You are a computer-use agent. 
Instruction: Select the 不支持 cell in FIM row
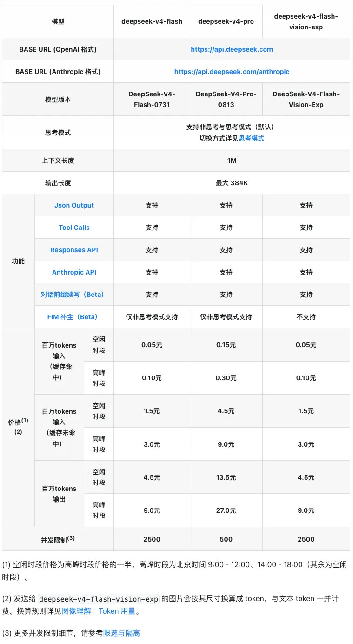[x=306, y=317]
